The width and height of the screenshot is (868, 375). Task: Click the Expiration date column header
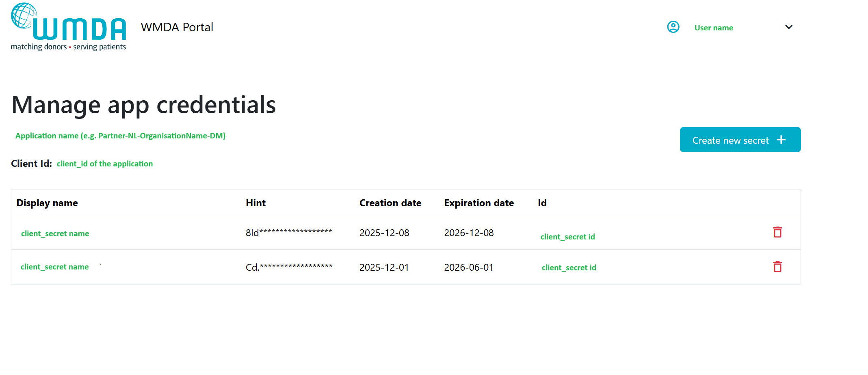(478, 203)
